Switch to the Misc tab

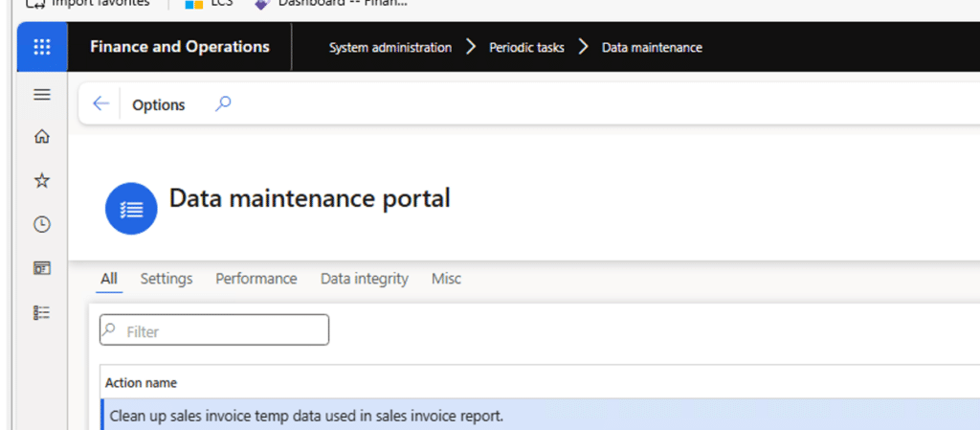pyautogui.click(x=446, y=279)
